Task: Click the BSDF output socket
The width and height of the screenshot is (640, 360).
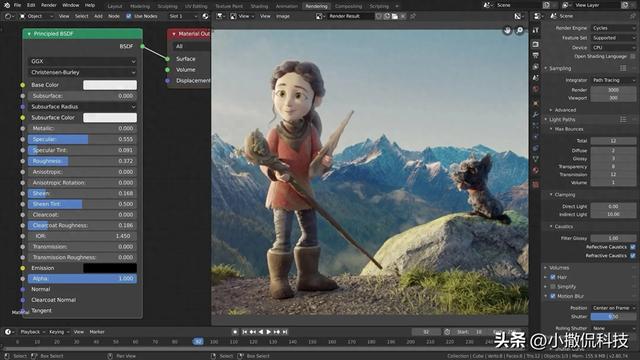Action: tap(142, 46)
